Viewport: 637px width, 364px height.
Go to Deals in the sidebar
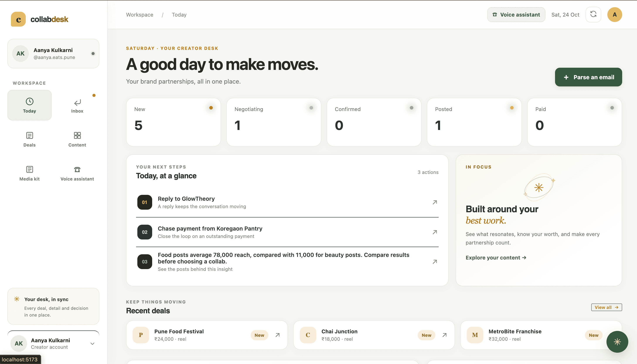[29, 139]
